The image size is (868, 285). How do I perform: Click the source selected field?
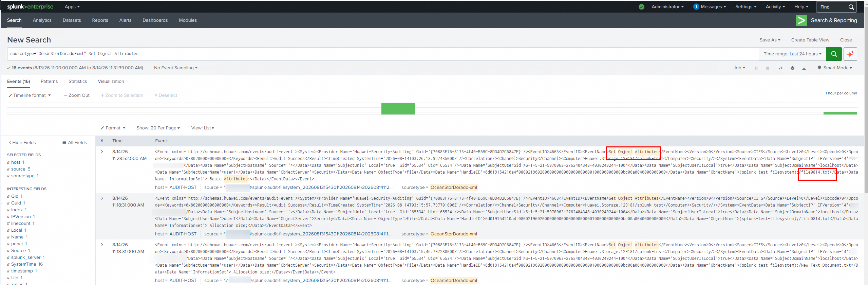tap(19, 169)
